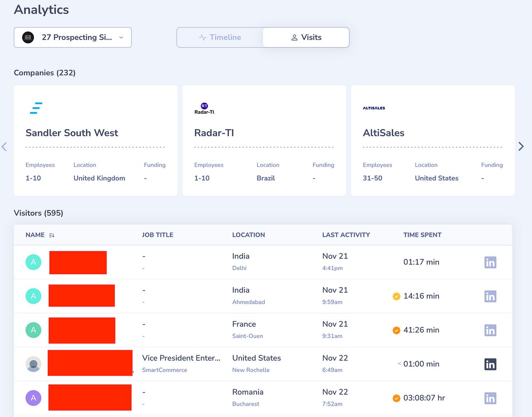
Task: Open the Sandler South West company card
Action: (96, 141)
